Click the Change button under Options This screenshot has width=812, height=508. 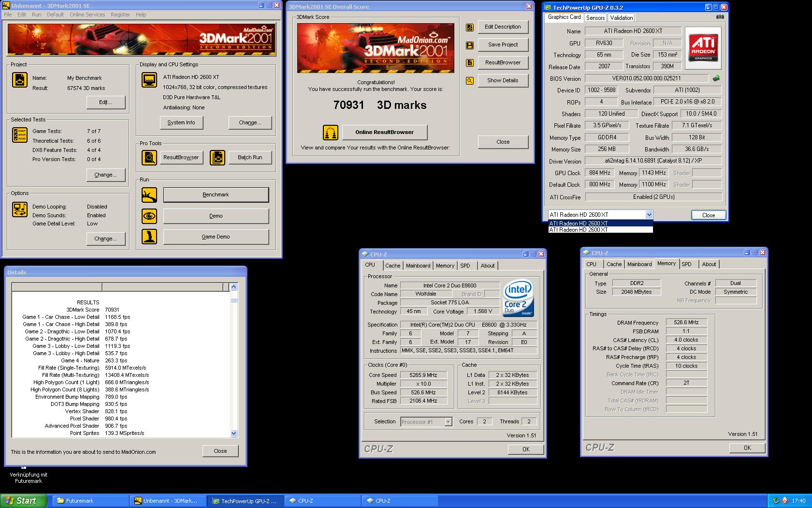(x=106, y=239)
